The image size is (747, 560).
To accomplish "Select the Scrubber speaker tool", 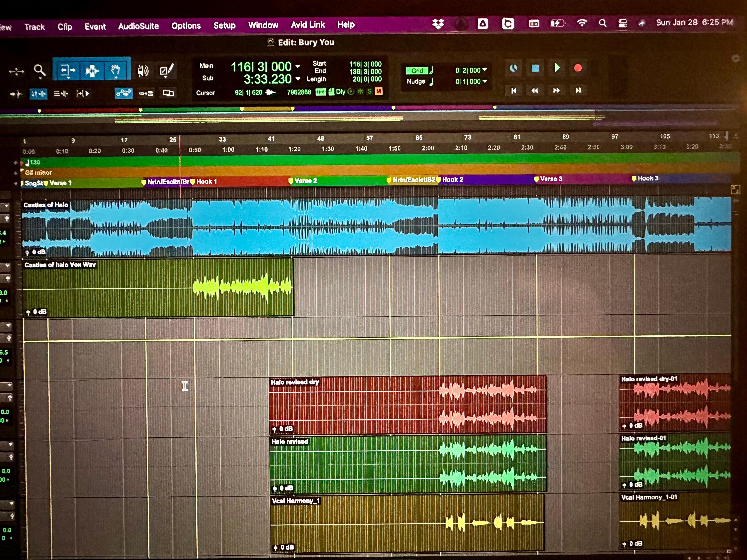I will [143, 71].
